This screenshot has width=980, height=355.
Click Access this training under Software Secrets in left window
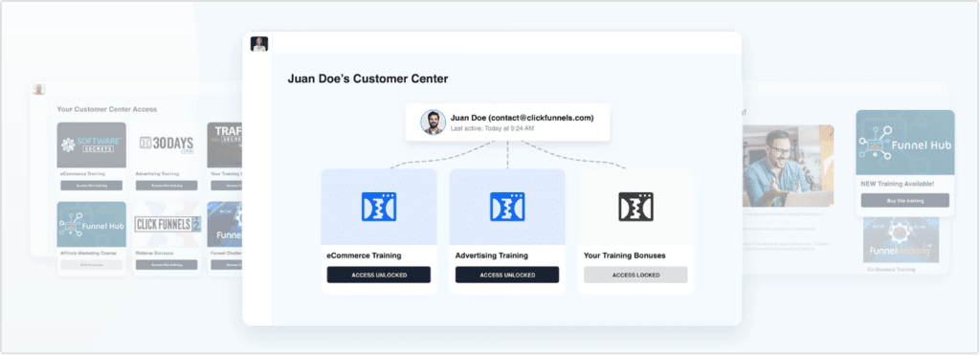point(91,186)
